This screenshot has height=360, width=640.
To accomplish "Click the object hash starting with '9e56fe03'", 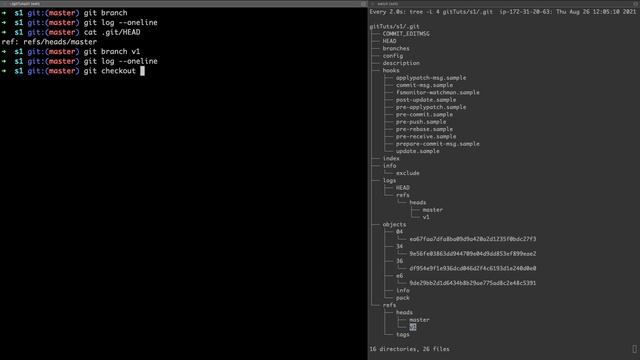I will pos(473,254).
